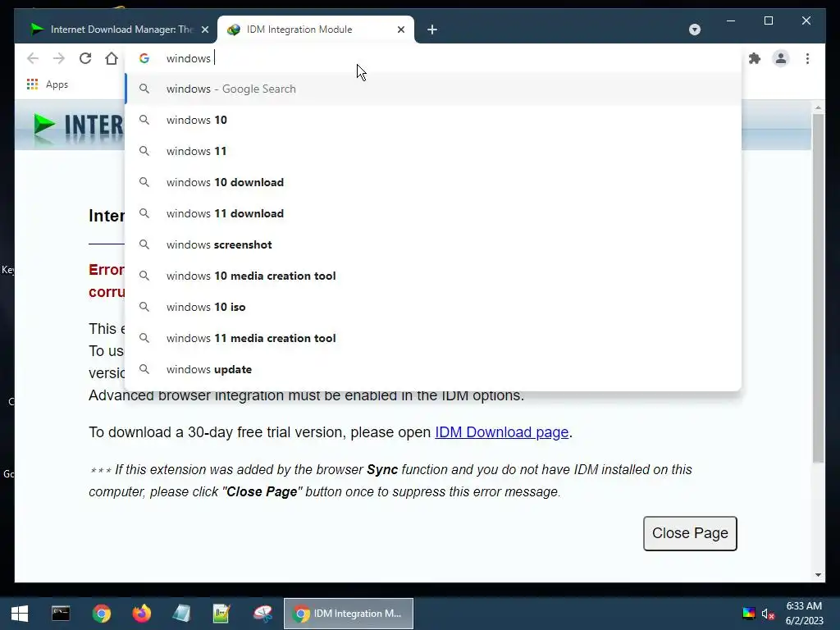Viewport: 840px width, 630px height.
Task: Click scrollbar up arrow
Action: (x=818, y=107)
